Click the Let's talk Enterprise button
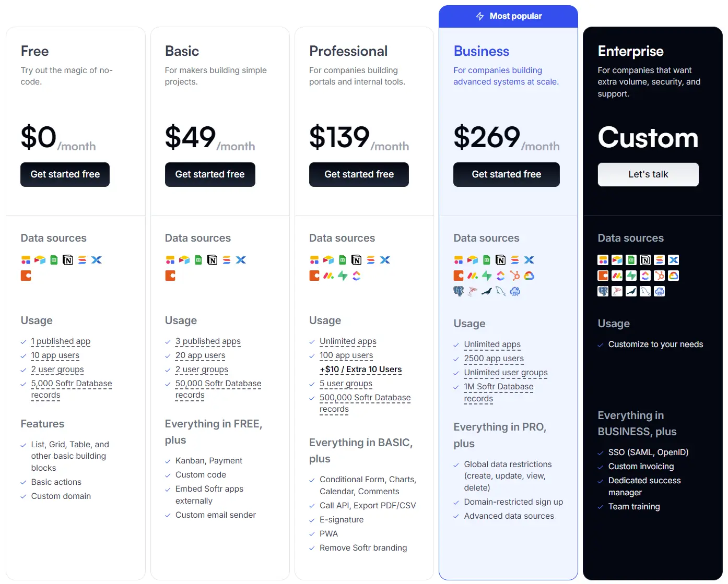Image resolution: width=728 pixels, height=584 pixels. (x=648, y=174)
